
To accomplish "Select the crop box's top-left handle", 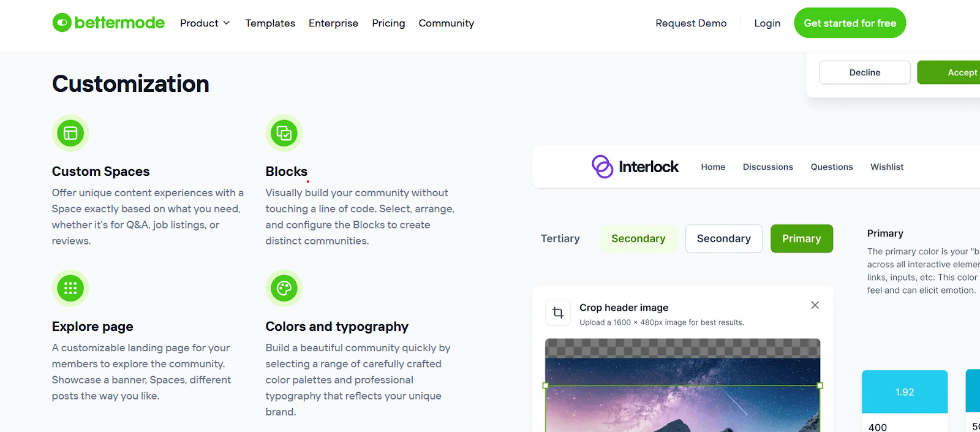I will tap(545, 385).
